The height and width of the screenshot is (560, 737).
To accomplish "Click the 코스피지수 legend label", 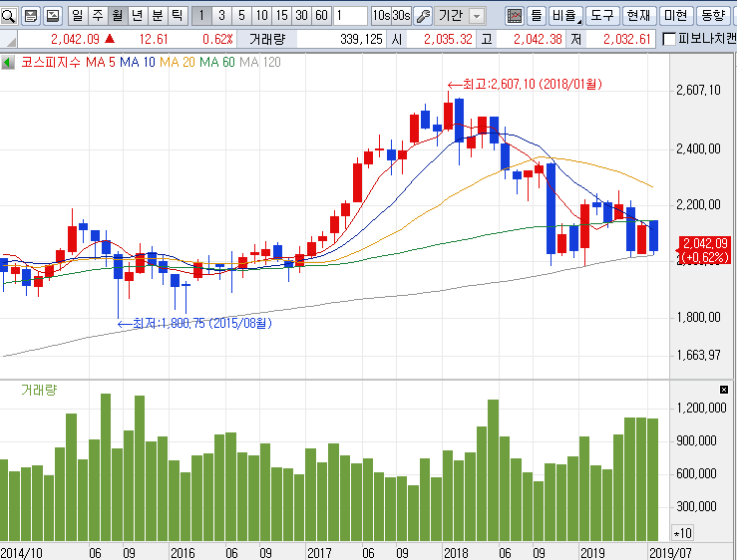I will (x=51, y=62).
